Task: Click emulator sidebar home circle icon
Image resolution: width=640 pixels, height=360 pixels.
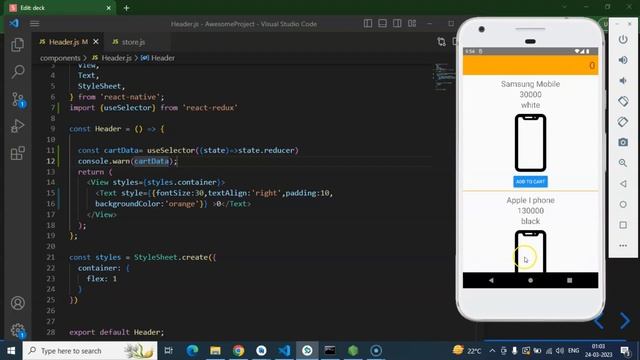Action: tap(623, 204)
